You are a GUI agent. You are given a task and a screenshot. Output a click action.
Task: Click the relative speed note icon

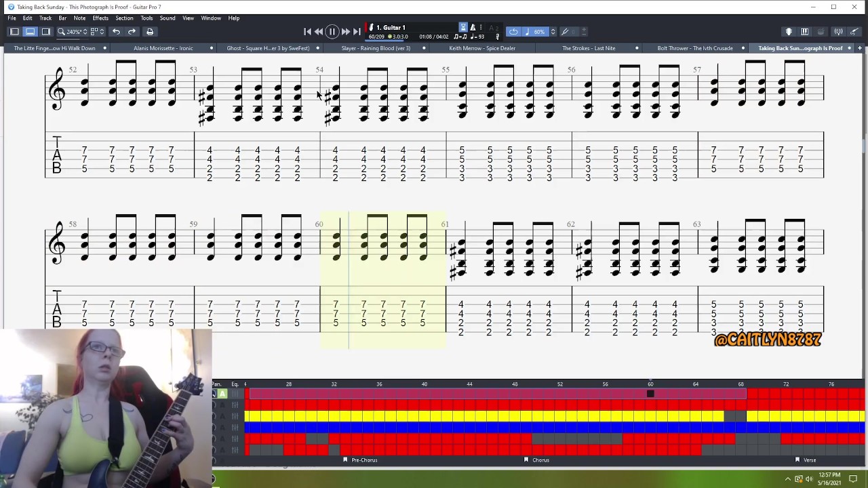pyautogui.click(x=527, y=32)
